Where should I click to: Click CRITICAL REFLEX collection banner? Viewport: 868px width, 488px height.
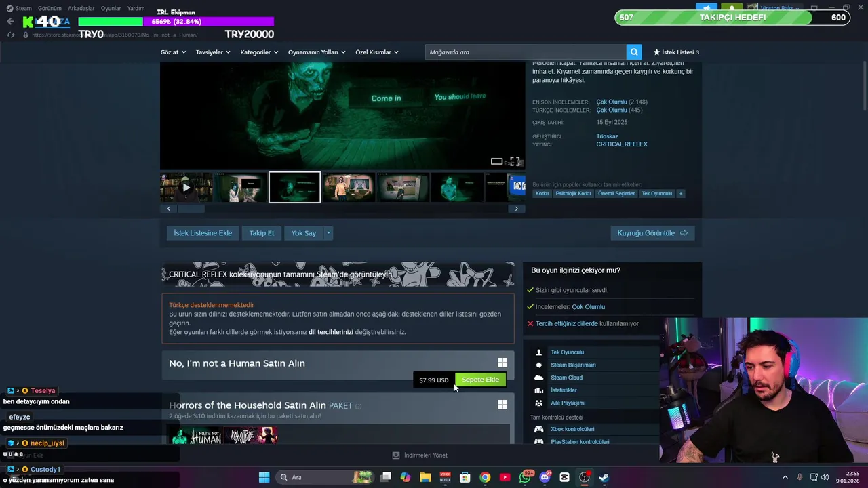[338, 274]
